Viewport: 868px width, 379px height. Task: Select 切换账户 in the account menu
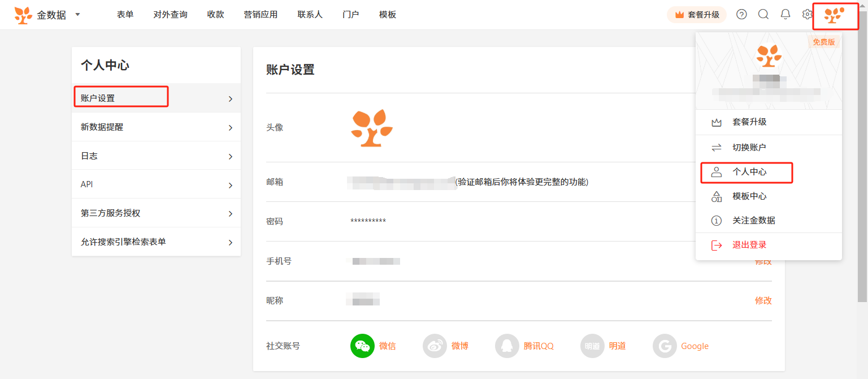tap(769, 148)
